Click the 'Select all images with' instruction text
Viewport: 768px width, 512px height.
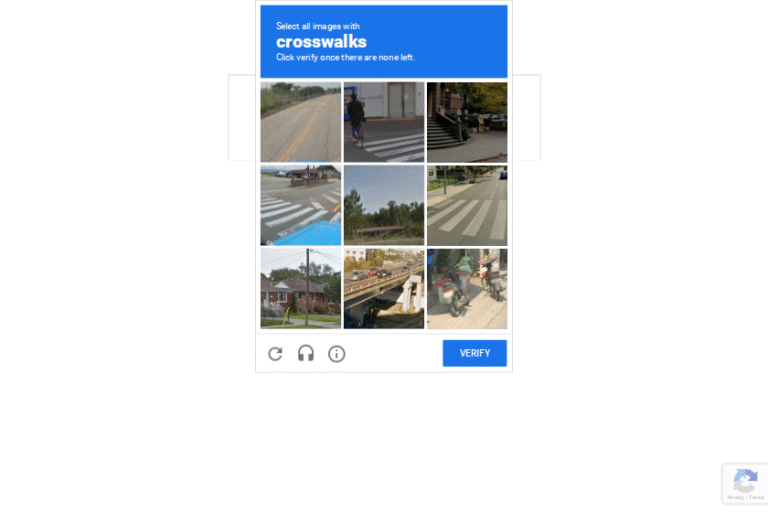[318, 26]
